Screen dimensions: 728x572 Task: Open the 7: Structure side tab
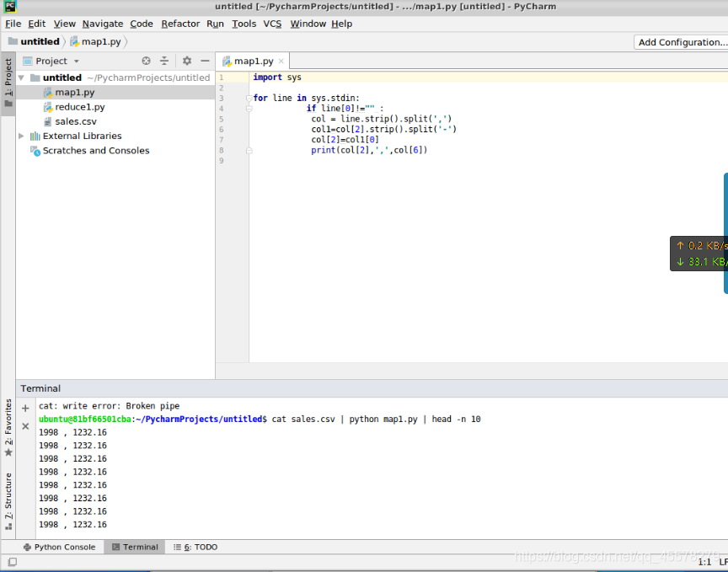8,501
